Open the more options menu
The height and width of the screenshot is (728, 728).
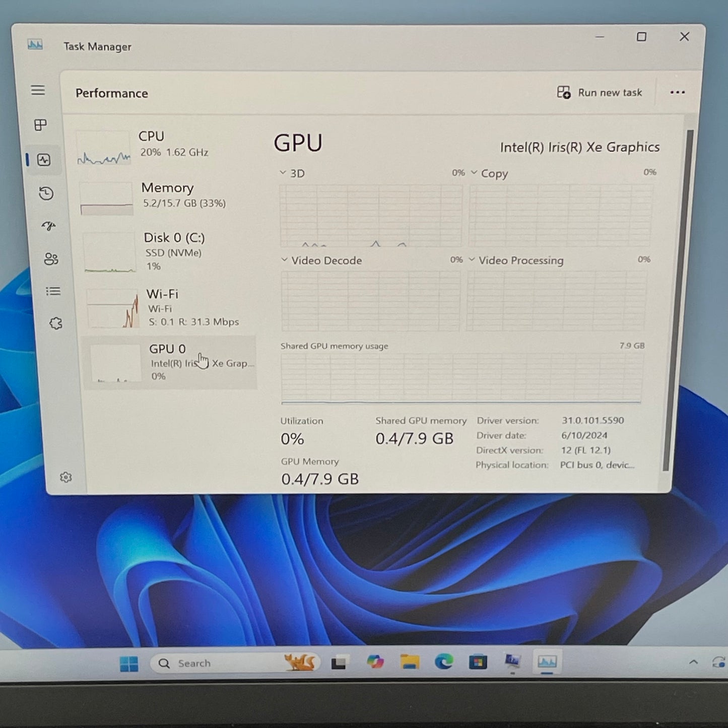coord(678,92)
